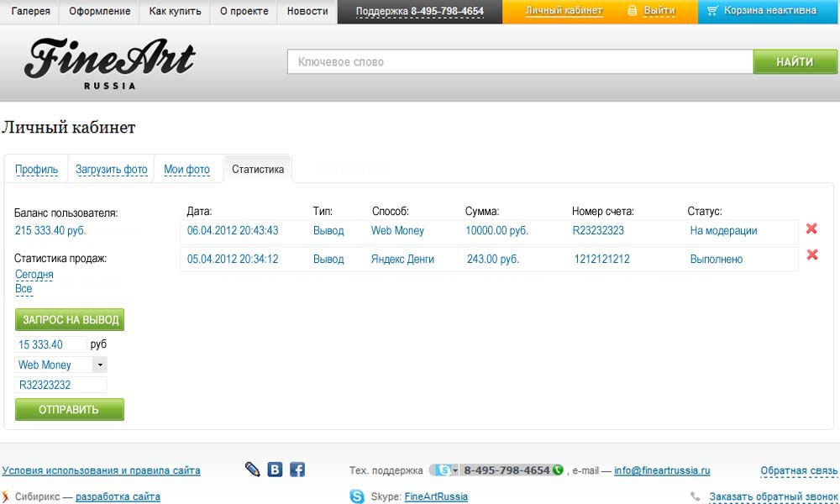The height and width of the screenshot is (504, 840).
Task: Click Корзина неактивна in the header
Action: (769, 10)
